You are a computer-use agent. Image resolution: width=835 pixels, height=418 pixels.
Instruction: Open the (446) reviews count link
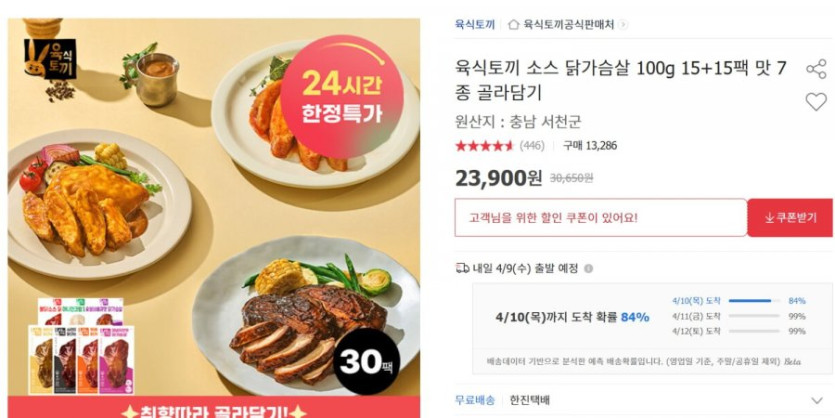coord(532,146)
